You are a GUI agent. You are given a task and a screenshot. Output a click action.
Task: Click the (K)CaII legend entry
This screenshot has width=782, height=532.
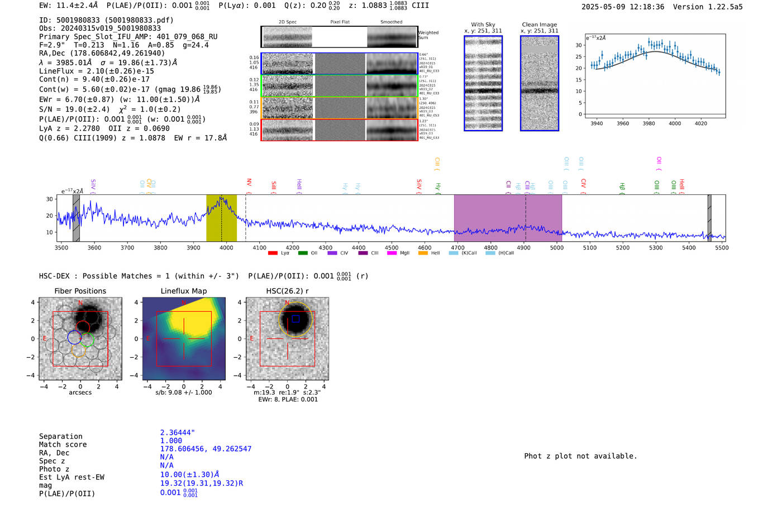click(463, 253)
